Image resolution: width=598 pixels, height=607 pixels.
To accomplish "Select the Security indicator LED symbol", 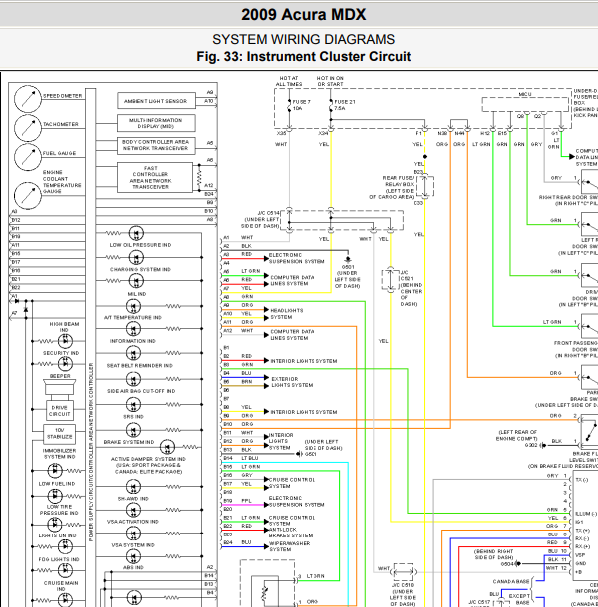I will (65, 364).
